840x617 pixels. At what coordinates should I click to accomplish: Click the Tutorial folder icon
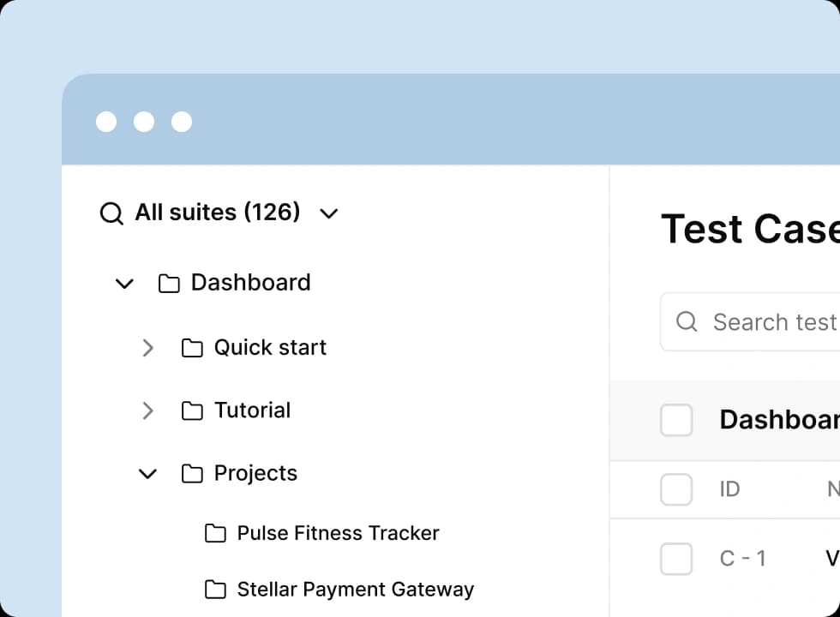(x=192, y=411)
